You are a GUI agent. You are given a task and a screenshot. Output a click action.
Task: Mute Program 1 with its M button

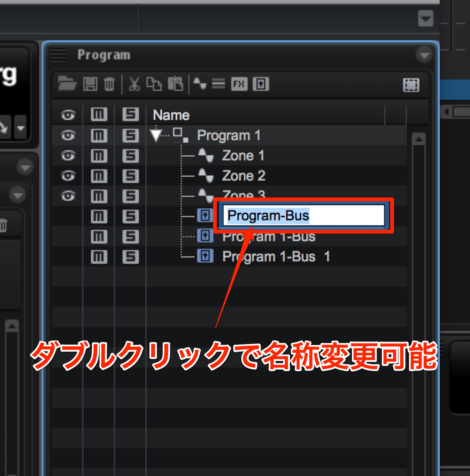[x=99, y=135]
